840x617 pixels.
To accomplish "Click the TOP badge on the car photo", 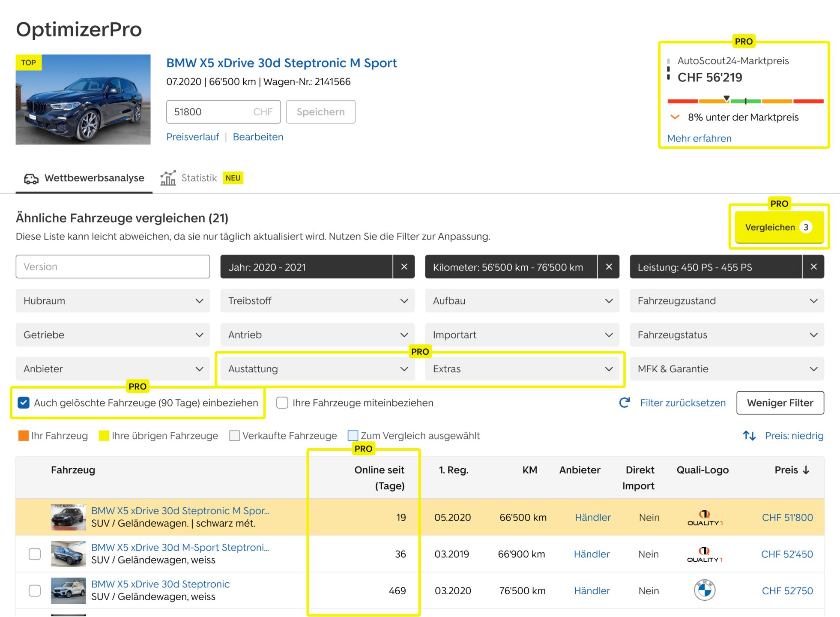I will click(29, 63).
